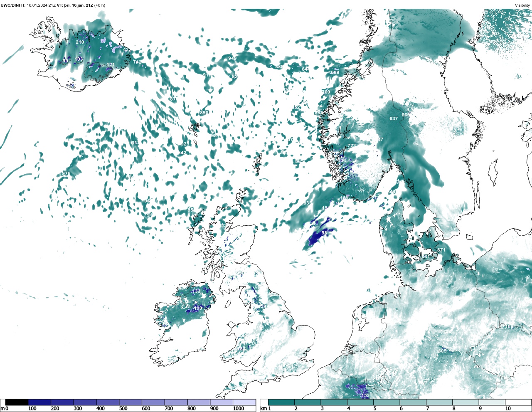The image size is (532, 412).
Task: Click the '871' value near Denmark
Action: (x=441, y=250)
